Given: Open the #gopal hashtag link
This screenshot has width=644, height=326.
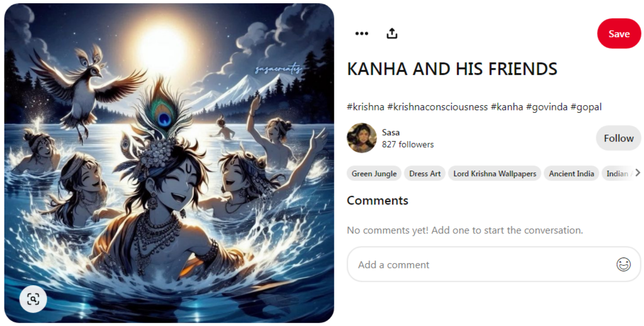Looking at the screenshot, I should point(586,107).
